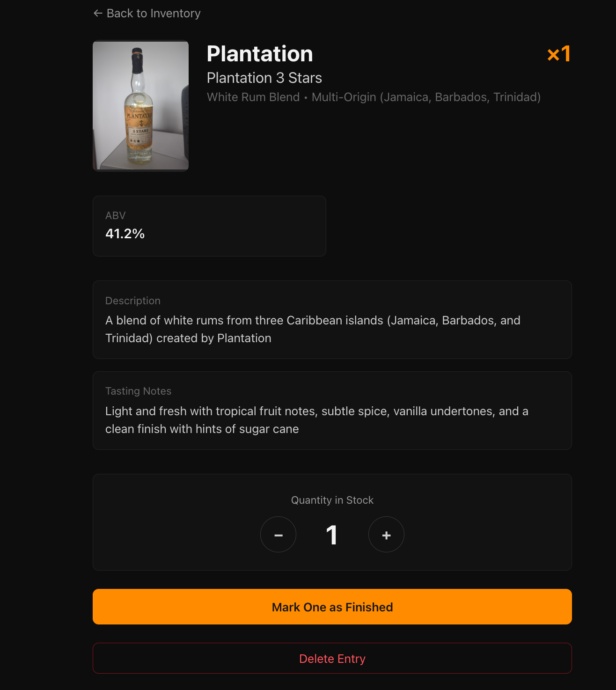
Task: Open the Plantation bottle photo
Action: (x=140, y=106)
